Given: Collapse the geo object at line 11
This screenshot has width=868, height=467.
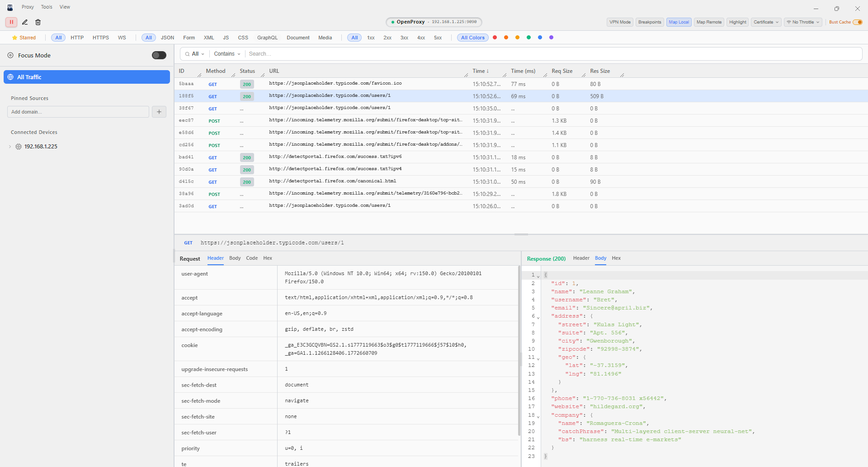Looking at the screenshot, I should point(538,358).
